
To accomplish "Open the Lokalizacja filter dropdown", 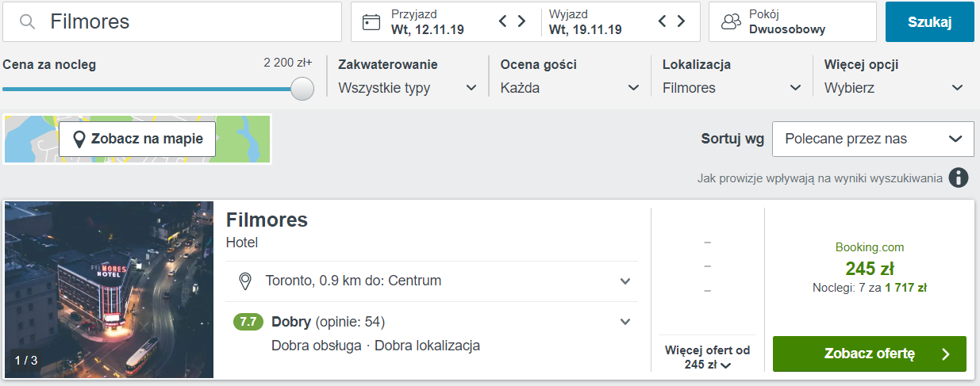I will pyautogui.click(x=732, y=88).
